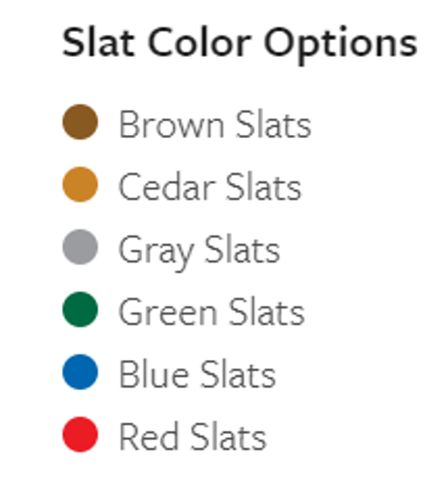The image size is (448, 498).
Task: Choose the red color swatch circle
Action: [x=80, y=435]
